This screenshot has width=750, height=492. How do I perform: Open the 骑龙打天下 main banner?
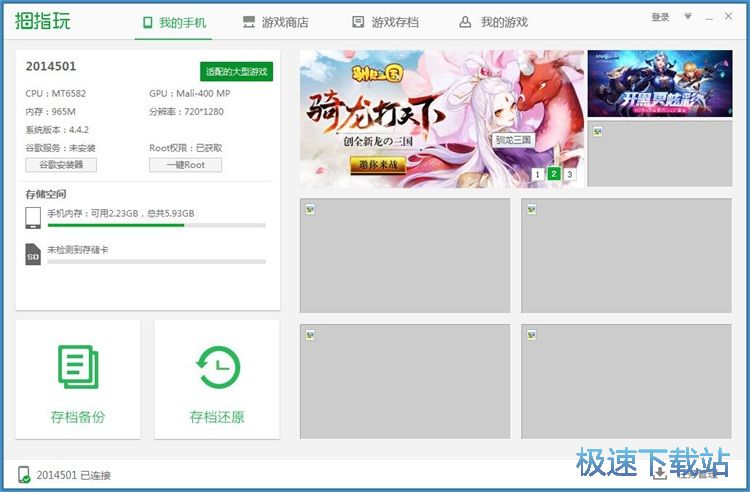point(441,119)
